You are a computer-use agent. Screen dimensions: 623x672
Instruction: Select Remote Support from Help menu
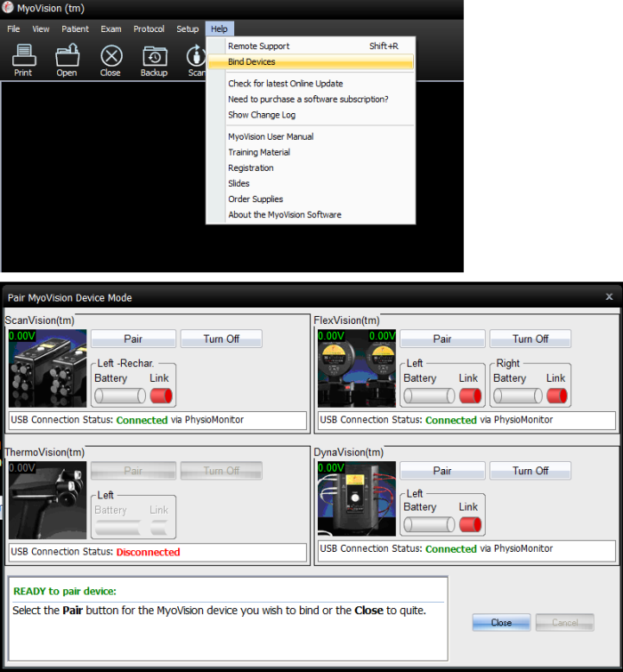pyautogui.click(x=311, y=46)
